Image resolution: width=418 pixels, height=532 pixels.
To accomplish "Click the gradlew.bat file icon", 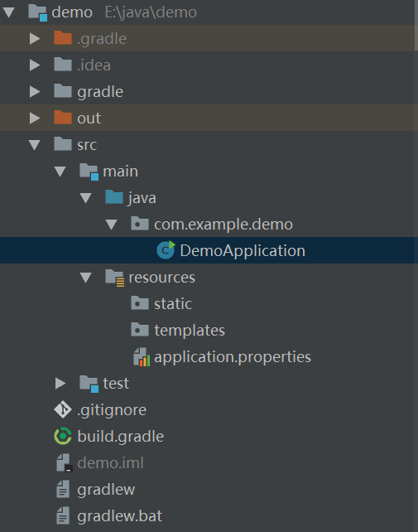I will pyautogui.click(x=63, y=515).
